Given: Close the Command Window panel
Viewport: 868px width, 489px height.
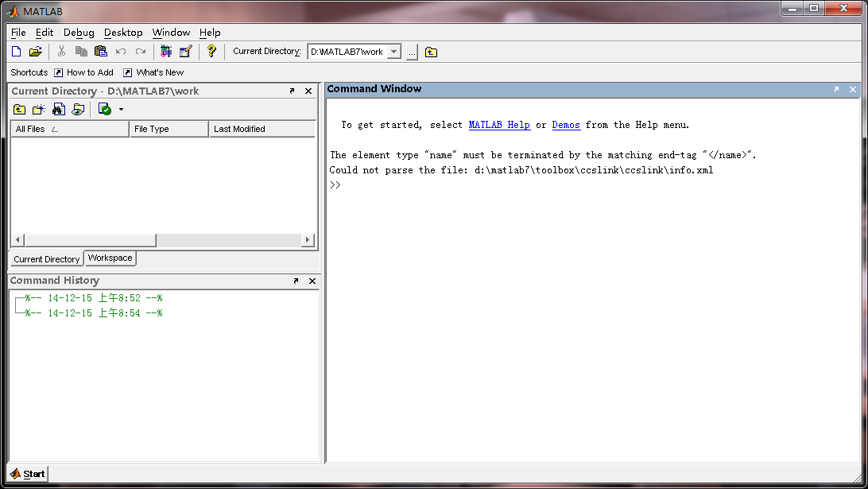Looking at the screenshot, I should [x=852, y=89].
